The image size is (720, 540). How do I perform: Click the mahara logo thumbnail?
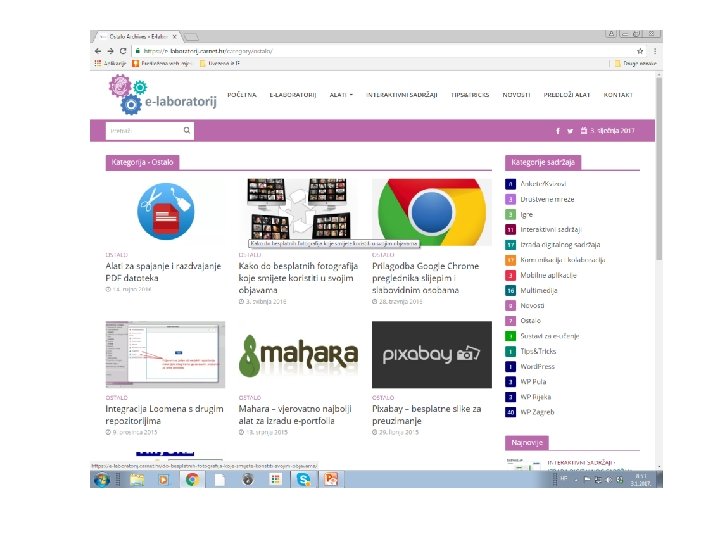pos(298,355)
